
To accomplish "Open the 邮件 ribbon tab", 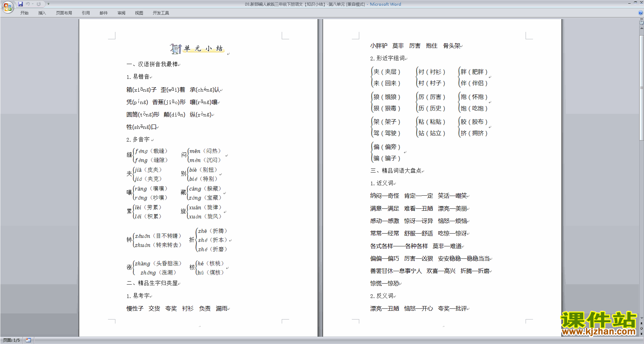I will (x=104, y=13).
